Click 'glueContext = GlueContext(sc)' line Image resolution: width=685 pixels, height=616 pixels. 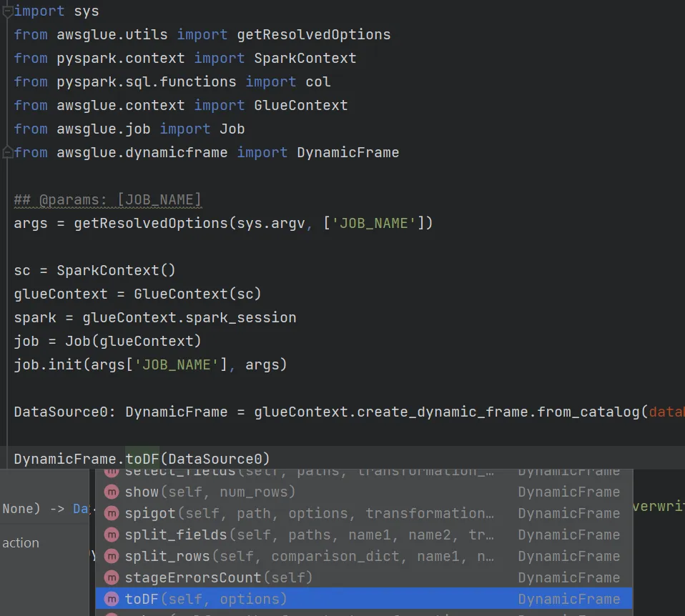pyautogui.click(x=137, y=294)
